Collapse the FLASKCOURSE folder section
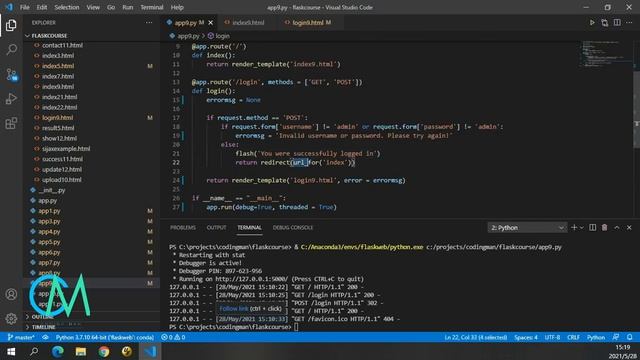The image size is (640, 360). pos(49,36)
